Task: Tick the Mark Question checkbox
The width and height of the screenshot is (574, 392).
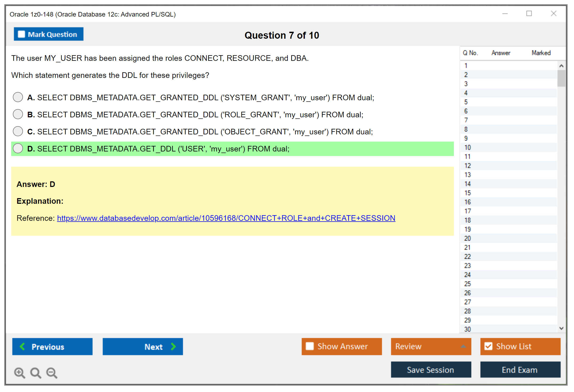Action: (x=21, y=34)
